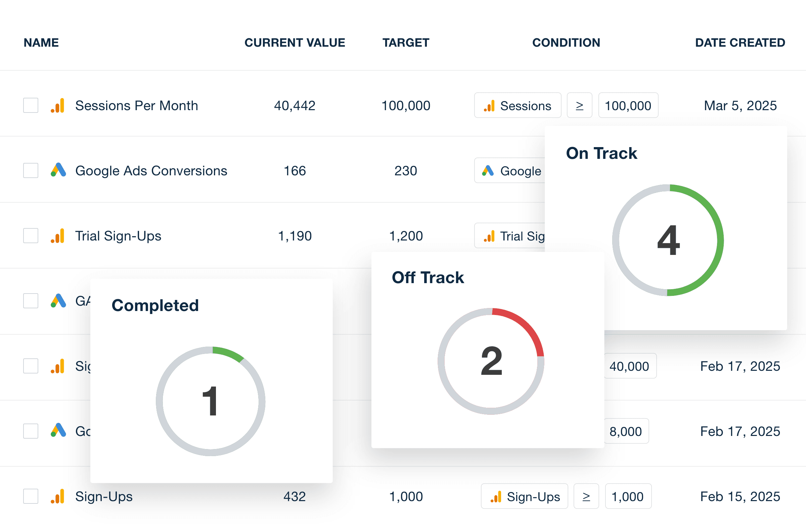806x532 pixels.
Task: Edit the 100,000 condition value field
Action: 628,105
